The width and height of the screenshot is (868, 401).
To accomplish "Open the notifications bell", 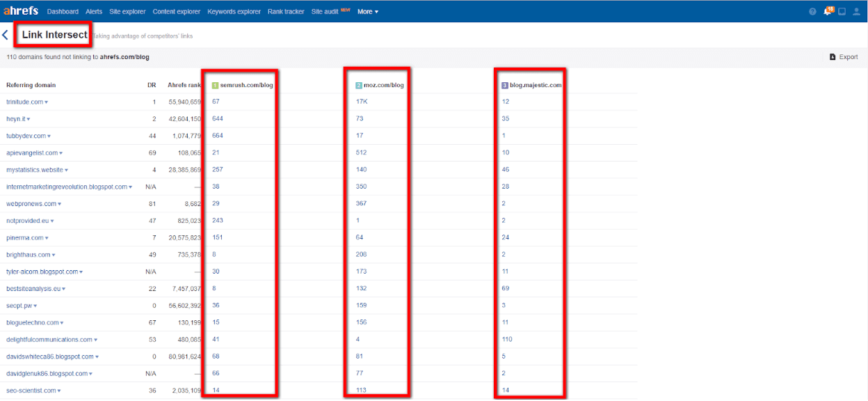I will click(828, 12).
